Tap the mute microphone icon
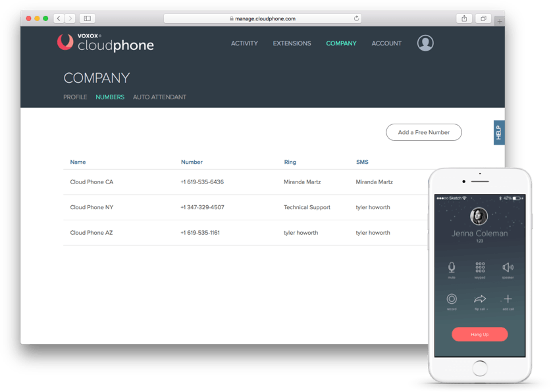Image resolution: width=551 pixels, height=392 pixels. [x=452, y=267]
